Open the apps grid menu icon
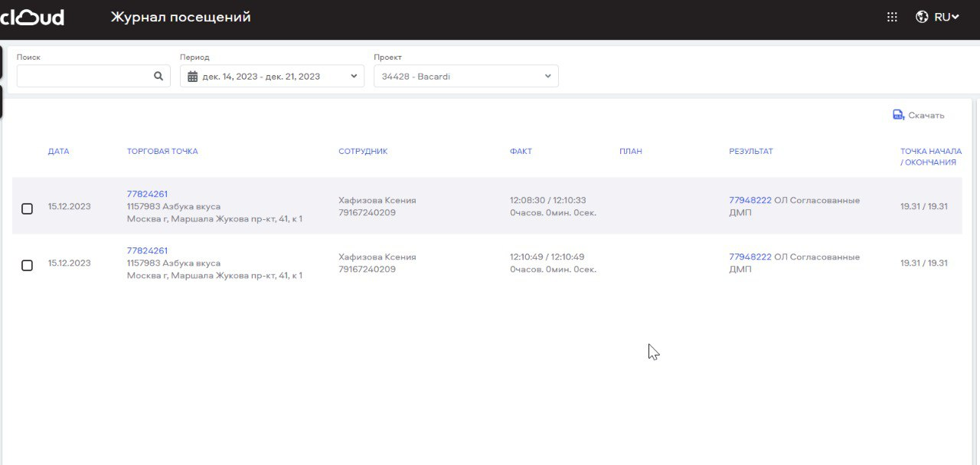The height and width of the screenshot is (465, 980). pos(892,17)
